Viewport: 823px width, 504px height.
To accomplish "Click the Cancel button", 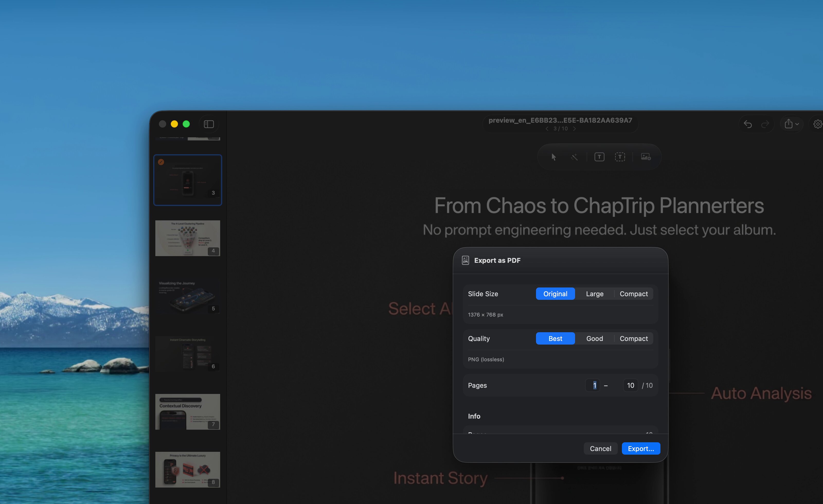I will point(600,448).
